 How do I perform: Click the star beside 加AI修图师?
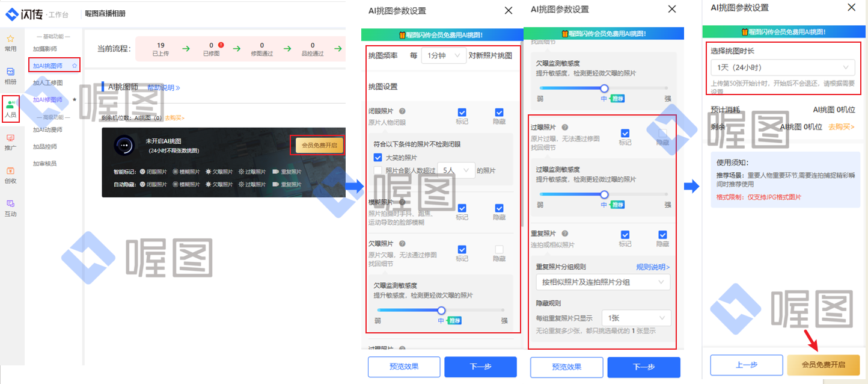tap(74, 99)
